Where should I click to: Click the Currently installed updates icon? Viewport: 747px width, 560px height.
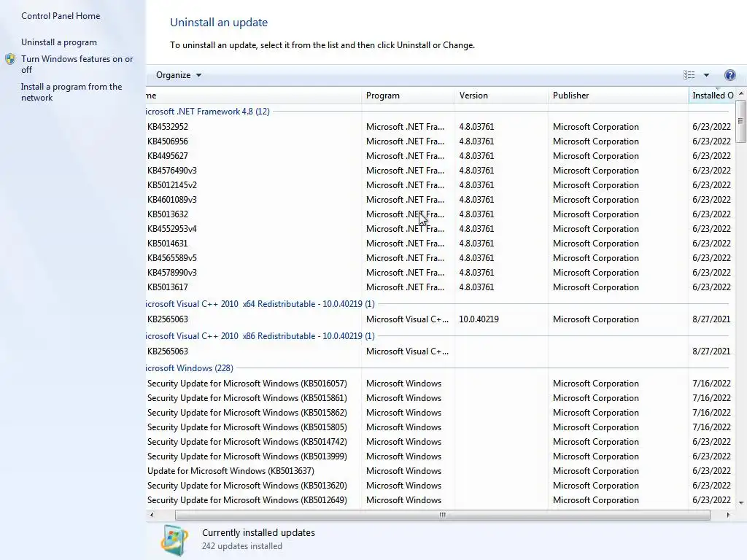click(x=174, y=540)
